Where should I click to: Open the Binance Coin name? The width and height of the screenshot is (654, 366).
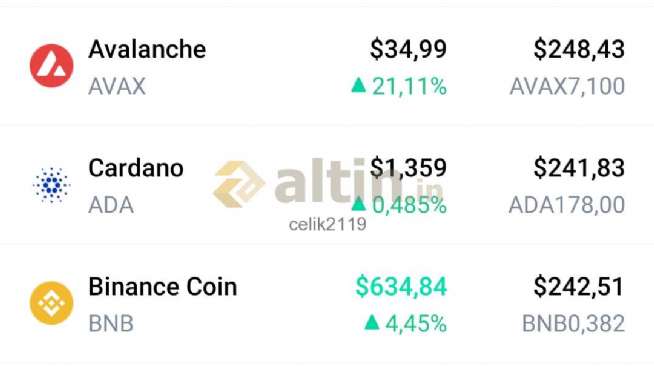click(163, 287)
